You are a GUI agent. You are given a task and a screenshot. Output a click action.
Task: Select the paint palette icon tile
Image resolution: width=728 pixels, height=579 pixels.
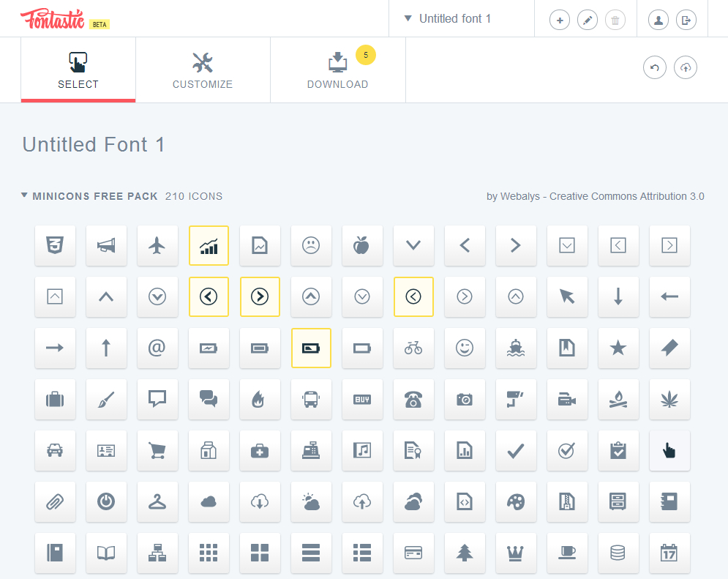pos(516,501)
